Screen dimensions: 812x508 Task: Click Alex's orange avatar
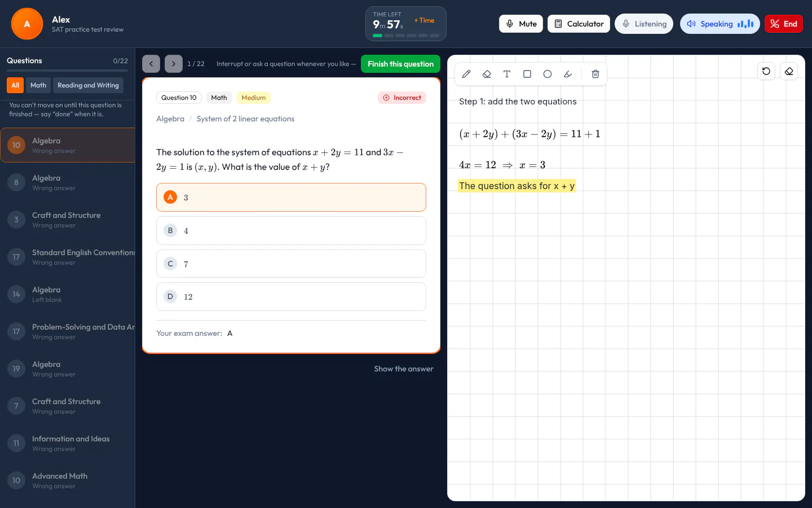pos(27,24)
